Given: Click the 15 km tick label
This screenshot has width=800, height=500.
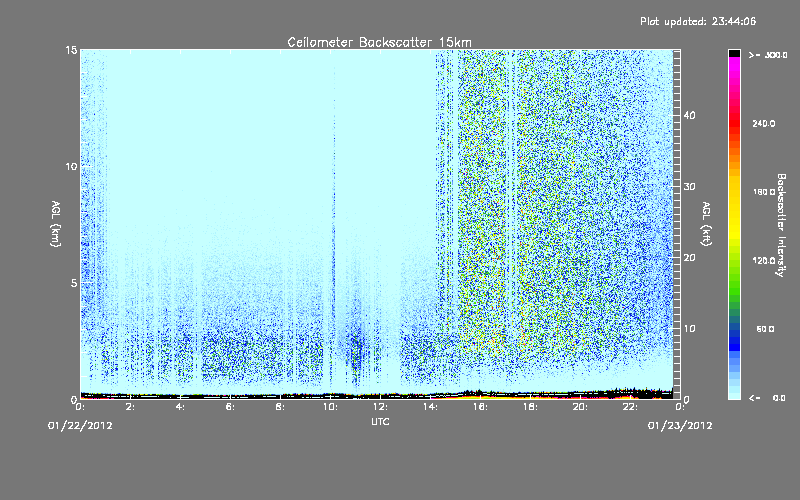Looking at the screenshot, I should 71,50.
